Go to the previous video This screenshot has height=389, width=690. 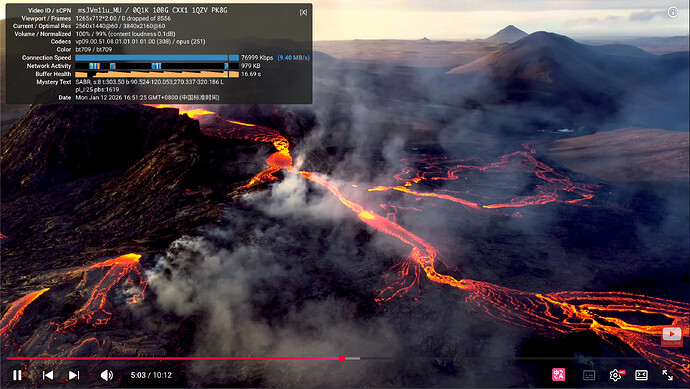[48, 375]
